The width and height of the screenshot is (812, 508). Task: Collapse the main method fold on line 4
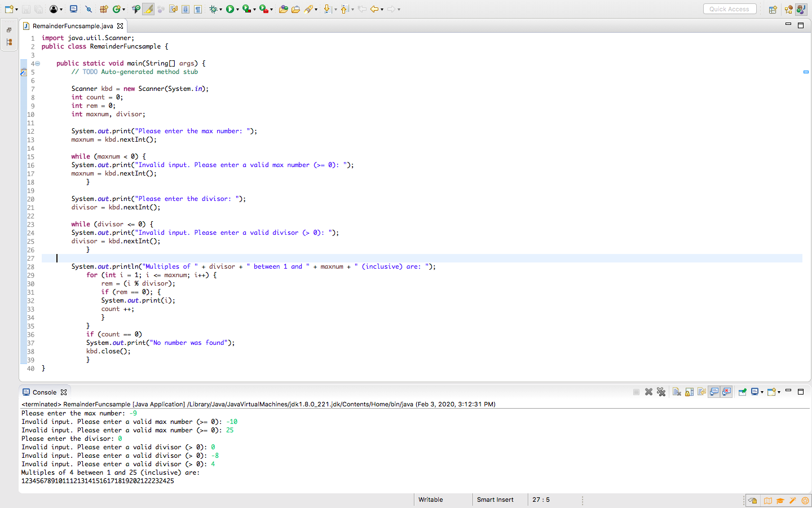click(x=38, y=64)
